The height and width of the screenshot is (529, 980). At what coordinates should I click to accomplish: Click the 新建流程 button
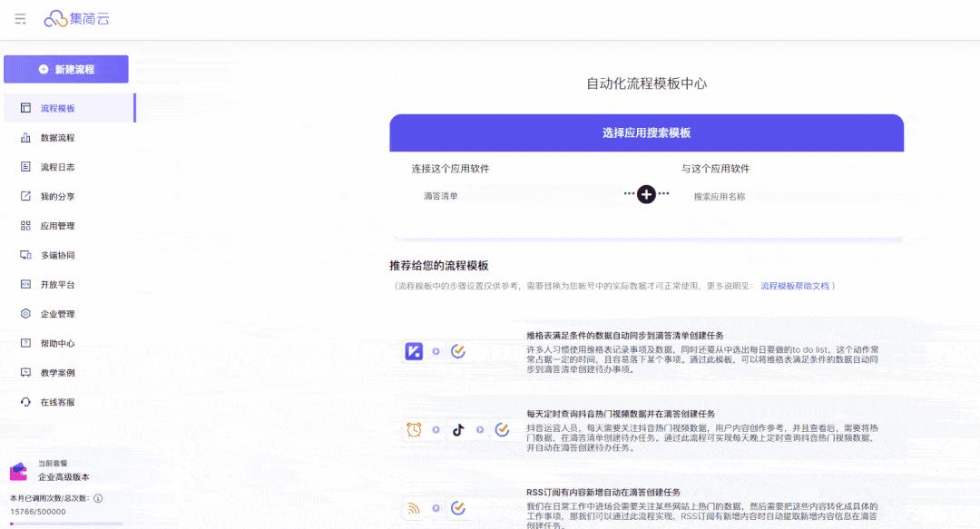tap(66, 68)
